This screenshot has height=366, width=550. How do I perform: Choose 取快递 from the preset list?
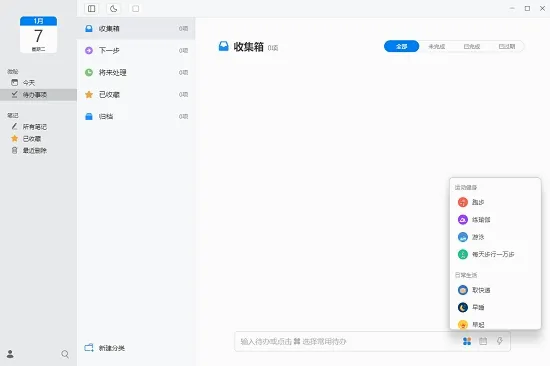tap(495, 290)
